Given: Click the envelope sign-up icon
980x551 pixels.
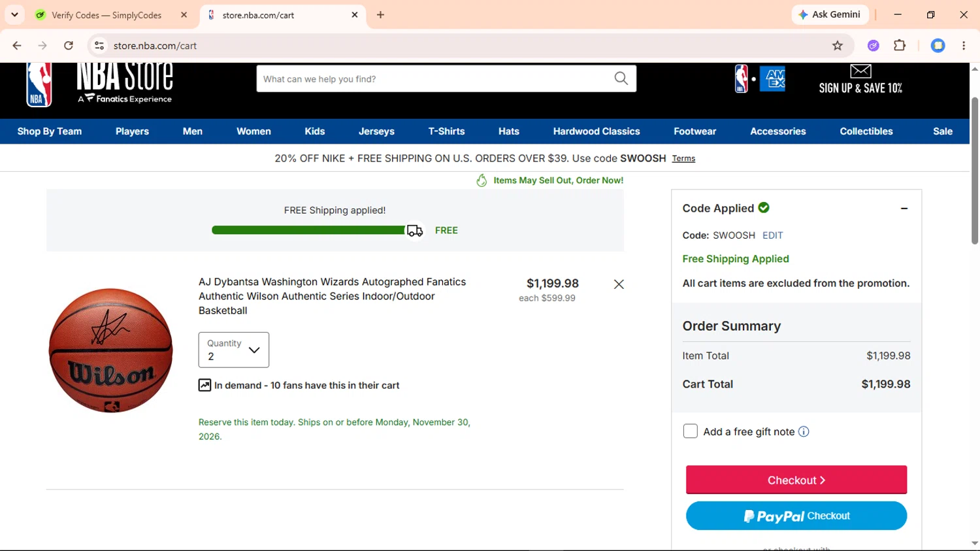Looking at the screenshot, I should tap(860, 71).
